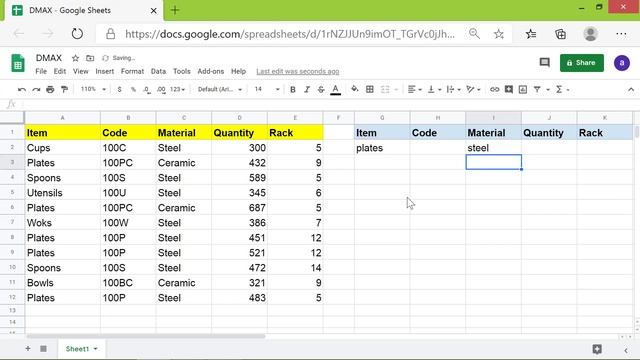The width and height of the screenshot is (640, 360).
Task: Open the Insert menu
Action: pyautogui.click(x=104, y=71)
